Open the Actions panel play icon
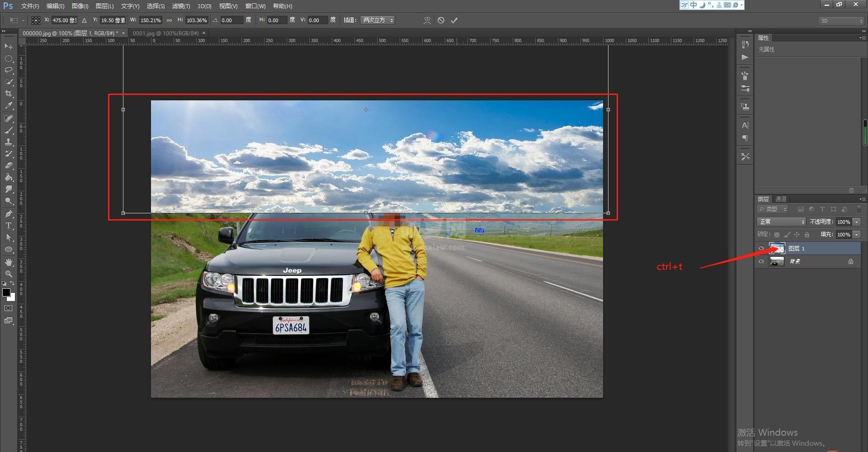 pyautogui.click(x=745, y=57)
